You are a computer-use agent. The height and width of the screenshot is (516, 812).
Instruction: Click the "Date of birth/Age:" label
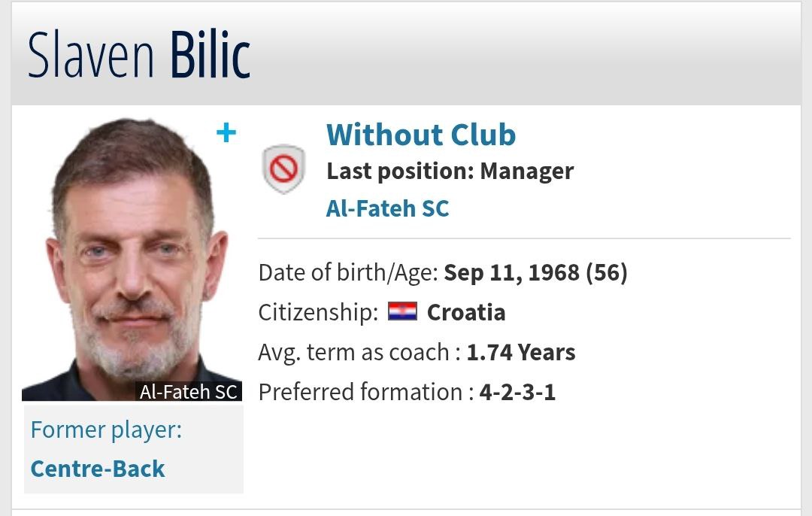[x=347, y=272]
